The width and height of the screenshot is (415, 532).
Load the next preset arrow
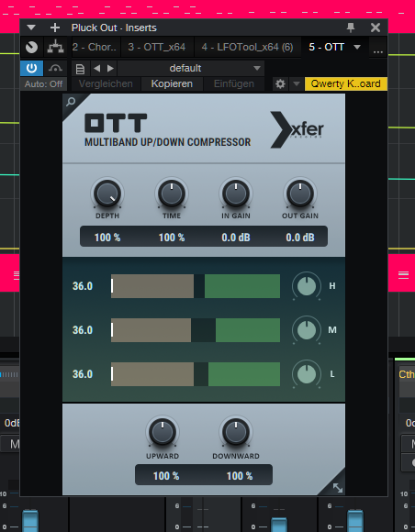pyautogui.click(x=110, y=68)
